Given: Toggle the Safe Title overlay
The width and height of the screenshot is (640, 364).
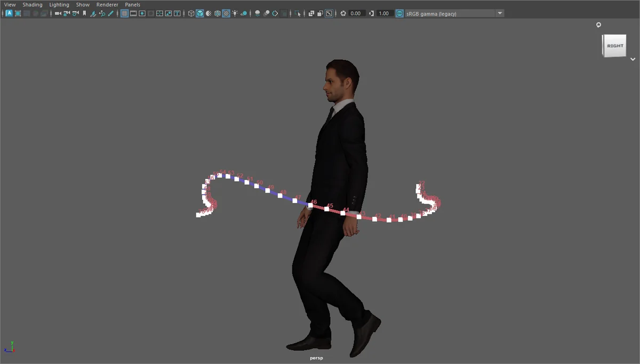Looking at the screenshot, I should 177,13.
